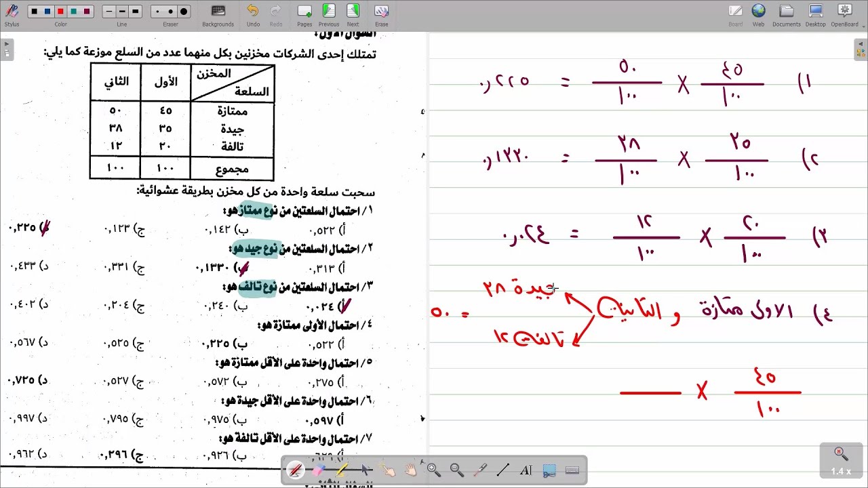Erase the page with Erase button

pos(382,14)
